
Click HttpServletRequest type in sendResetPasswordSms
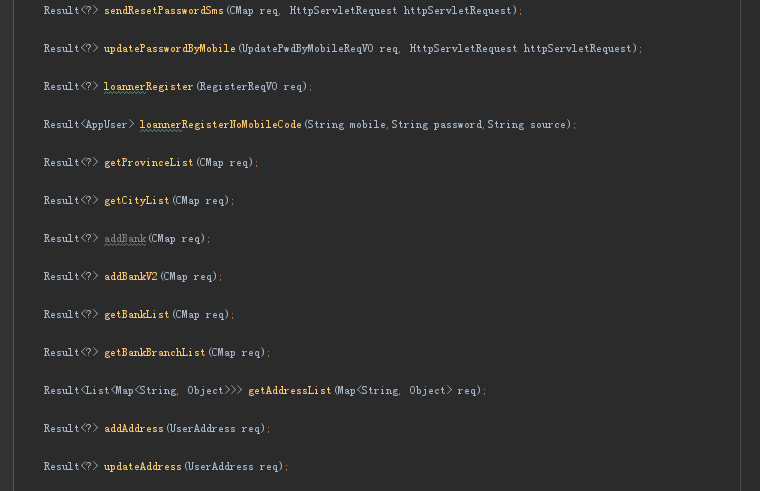(x=343, y=11)
